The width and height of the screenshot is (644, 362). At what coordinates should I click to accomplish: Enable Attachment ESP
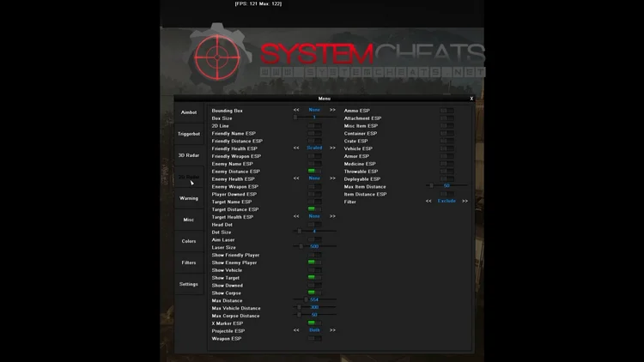(447, 118)
